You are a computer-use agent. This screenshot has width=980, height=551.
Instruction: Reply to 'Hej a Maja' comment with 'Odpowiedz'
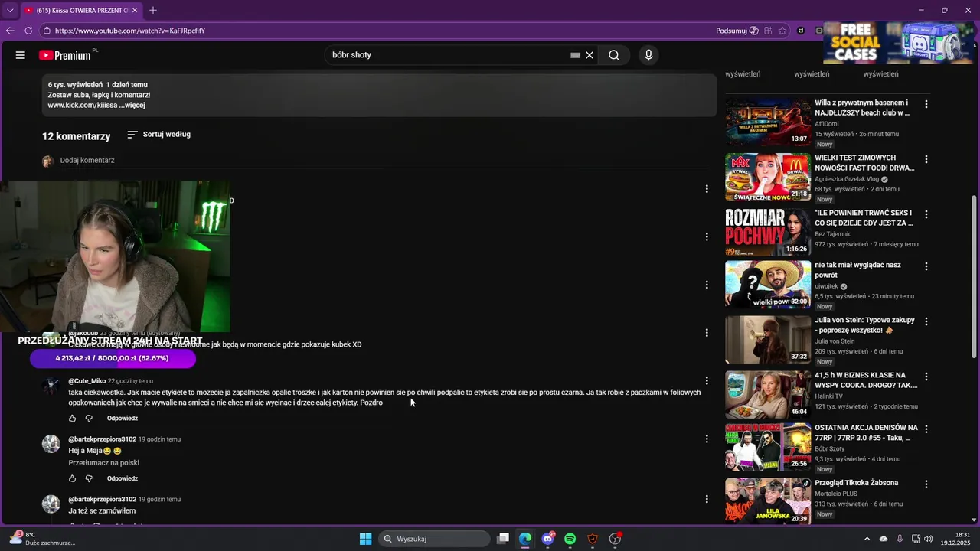coord(122,478)
